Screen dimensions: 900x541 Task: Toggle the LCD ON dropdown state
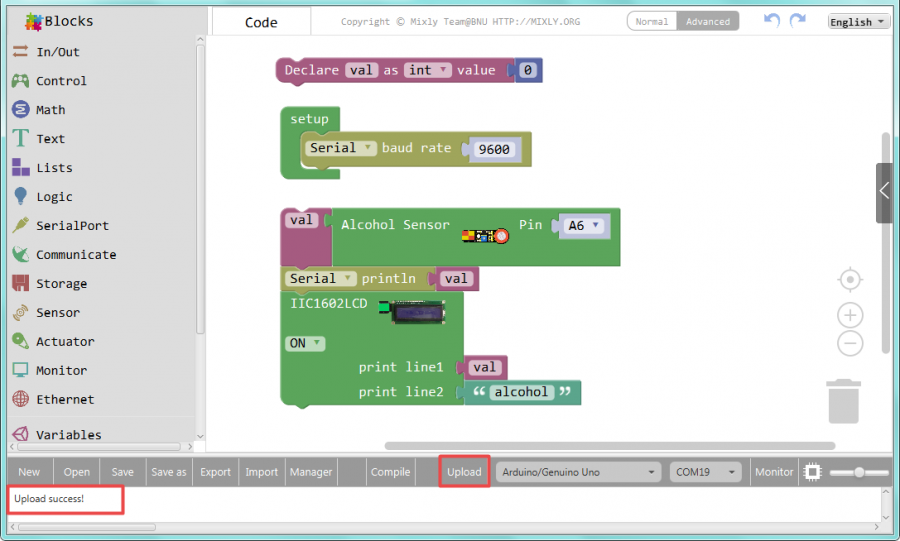[306, 343]
